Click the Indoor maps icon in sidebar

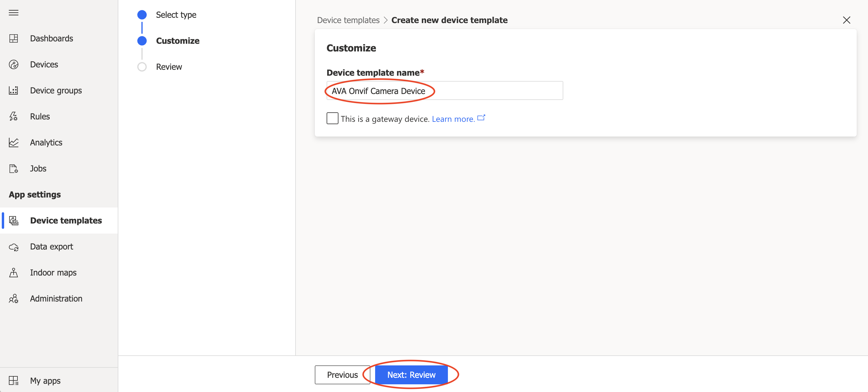click(14, 272)
